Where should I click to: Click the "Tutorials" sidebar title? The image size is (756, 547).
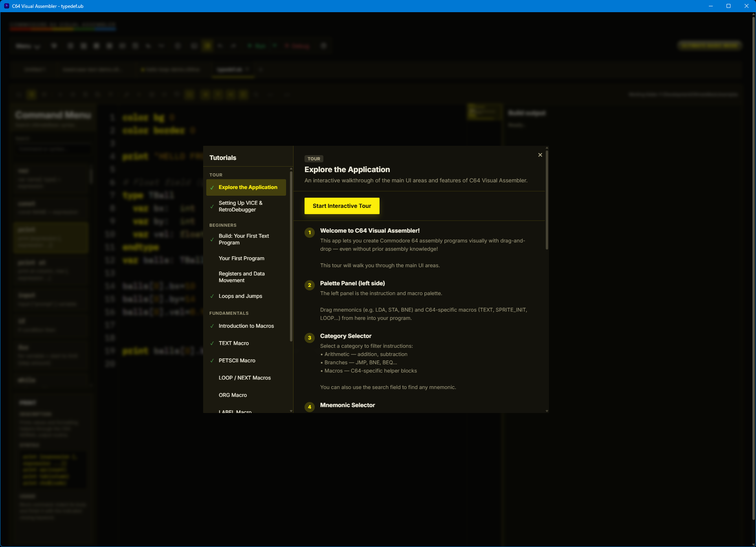tap(223, 158)
